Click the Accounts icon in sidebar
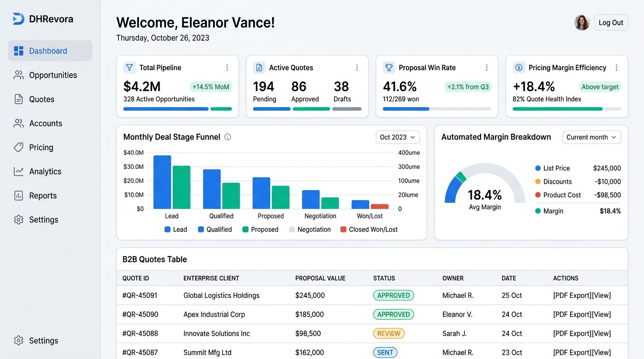The height and width of the screenshot is (359, 644). [x=19, y=123]
